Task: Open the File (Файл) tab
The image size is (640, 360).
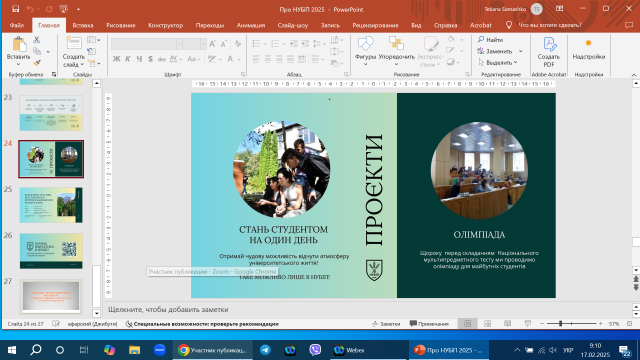Action: 17,25
